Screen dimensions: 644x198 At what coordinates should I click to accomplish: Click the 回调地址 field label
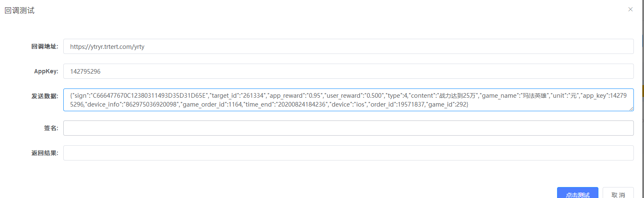pos(45,47)
